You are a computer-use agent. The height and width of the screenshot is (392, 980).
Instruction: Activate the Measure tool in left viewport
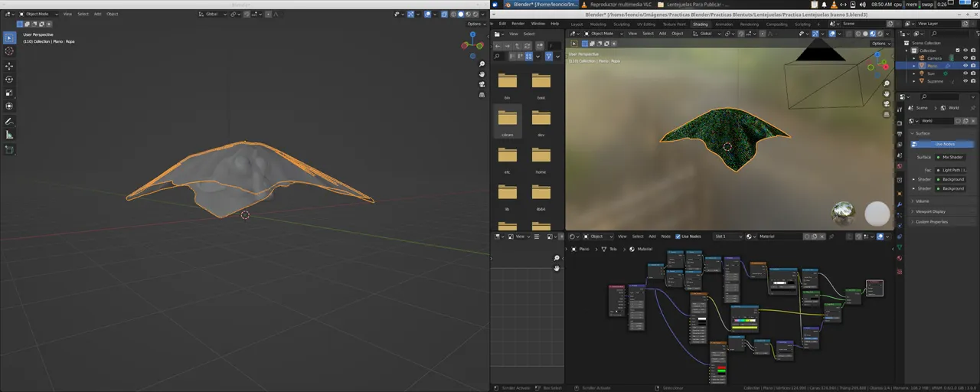click(9, 135)
